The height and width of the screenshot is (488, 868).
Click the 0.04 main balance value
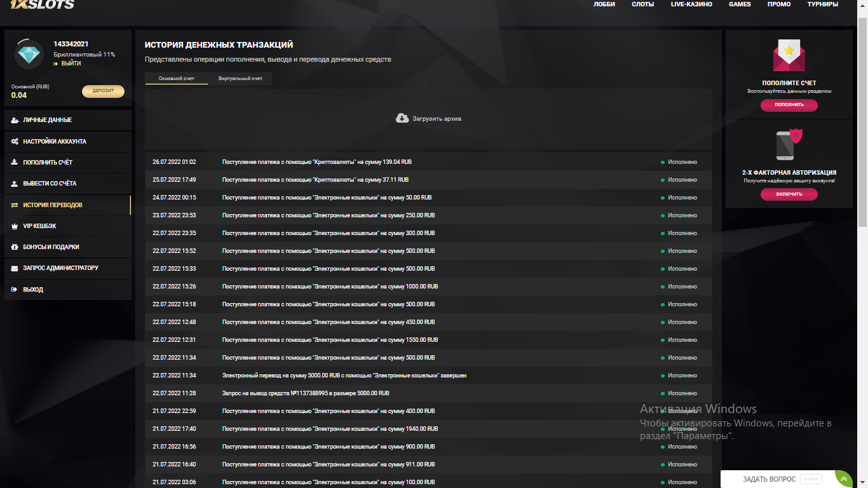19,95
